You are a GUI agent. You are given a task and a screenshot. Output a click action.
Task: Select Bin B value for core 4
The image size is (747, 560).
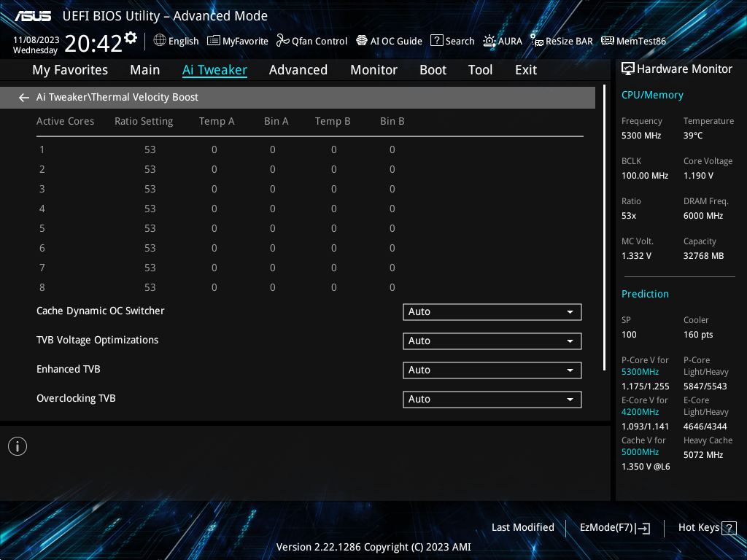coord(392,209)
